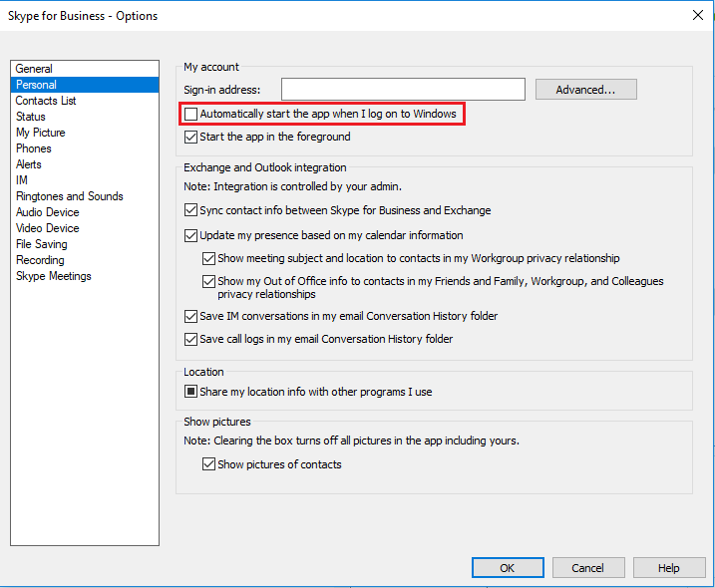Open the General options category
Image resolution: width=715 pixels, height=588 pixels.
click(85, 69)
